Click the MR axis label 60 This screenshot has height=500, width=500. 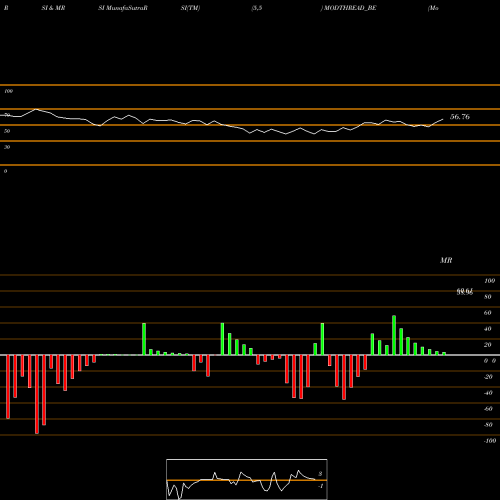[487, 313]
